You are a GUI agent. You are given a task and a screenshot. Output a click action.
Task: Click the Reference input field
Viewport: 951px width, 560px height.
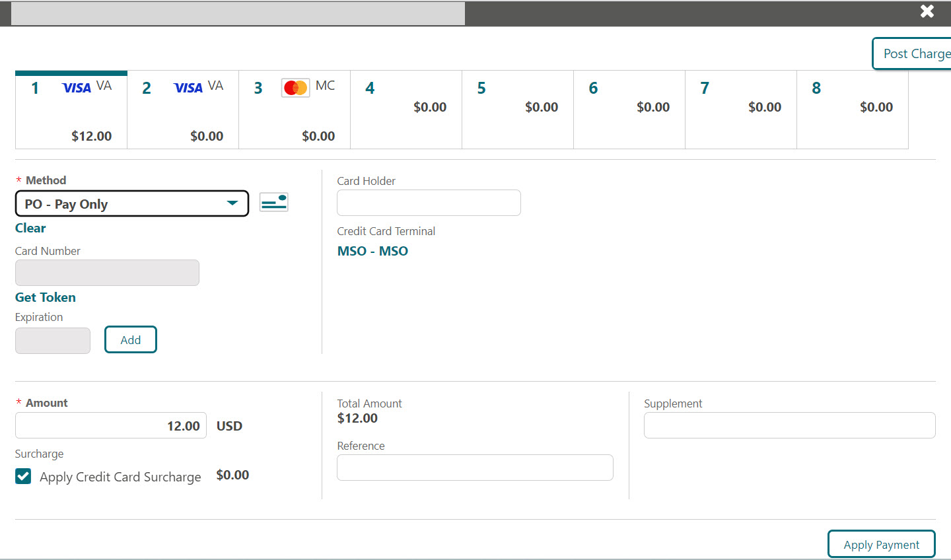pos(474,468)
